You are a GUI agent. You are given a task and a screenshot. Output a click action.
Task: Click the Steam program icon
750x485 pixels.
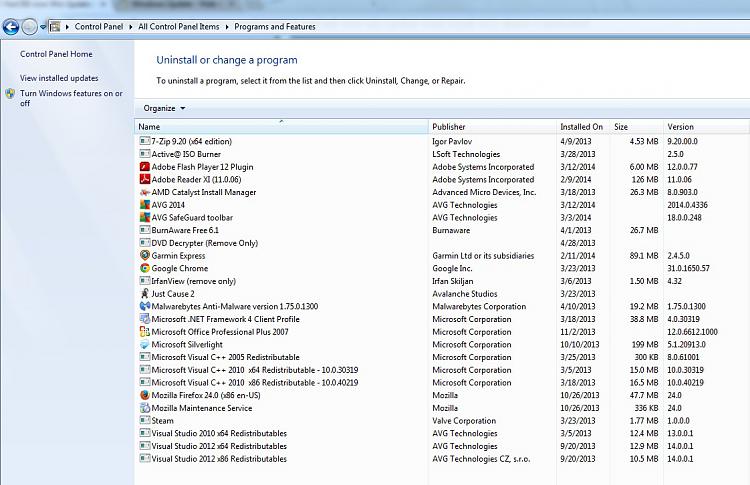tap(144, 420)
